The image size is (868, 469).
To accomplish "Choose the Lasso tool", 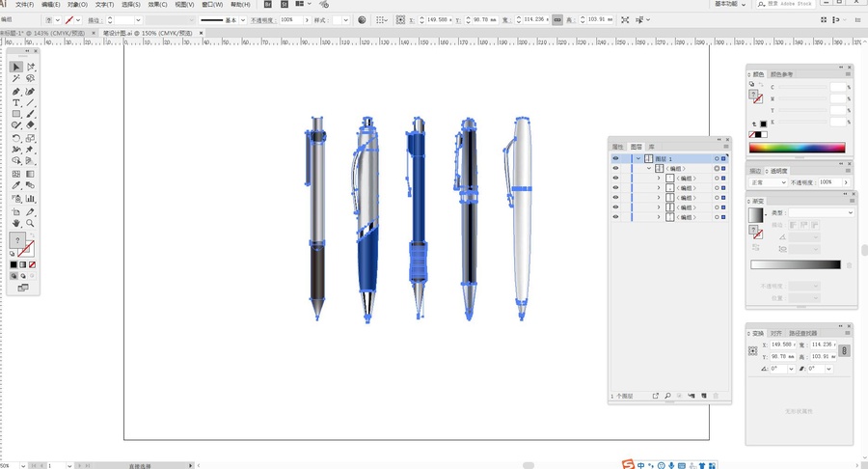I will pos(31,78).
